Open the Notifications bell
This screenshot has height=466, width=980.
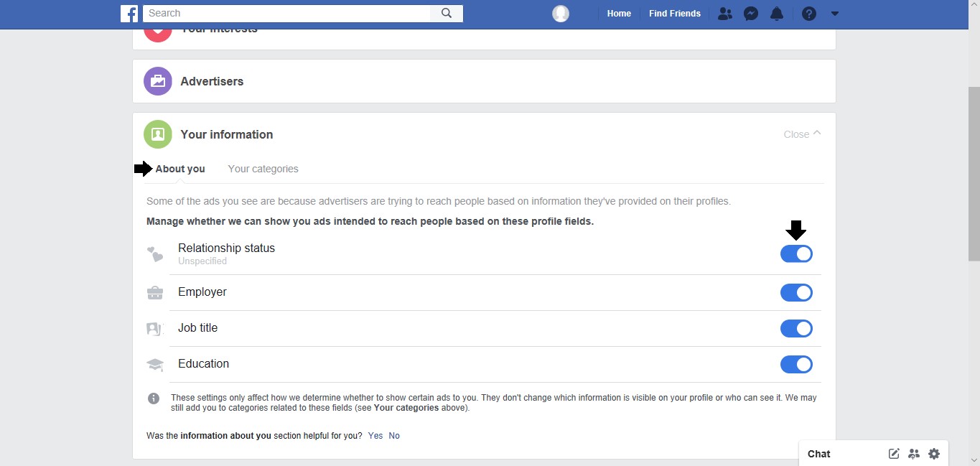pos(777,14)
